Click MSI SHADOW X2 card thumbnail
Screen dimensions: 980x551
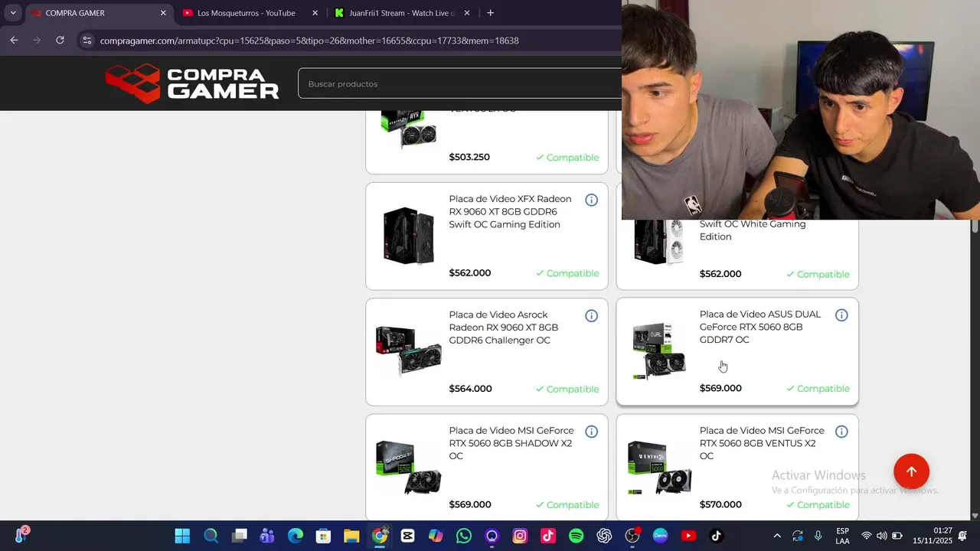tap(408, 468)
